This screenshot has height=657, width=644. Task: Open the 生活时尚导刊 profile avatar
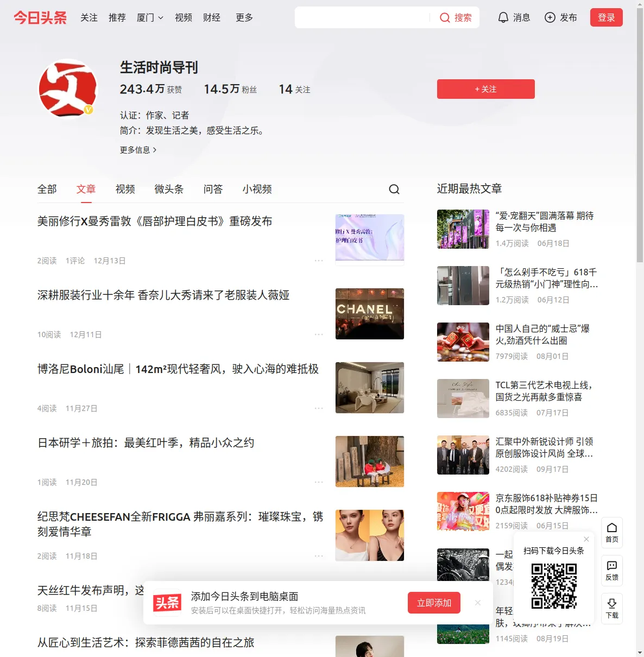click(68, 89)
